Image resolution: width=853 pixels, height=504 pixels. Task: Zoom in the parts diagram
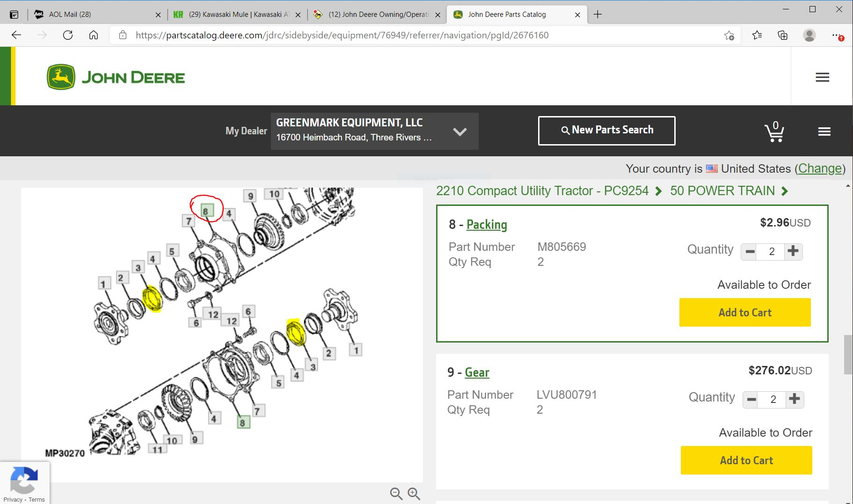414,494
